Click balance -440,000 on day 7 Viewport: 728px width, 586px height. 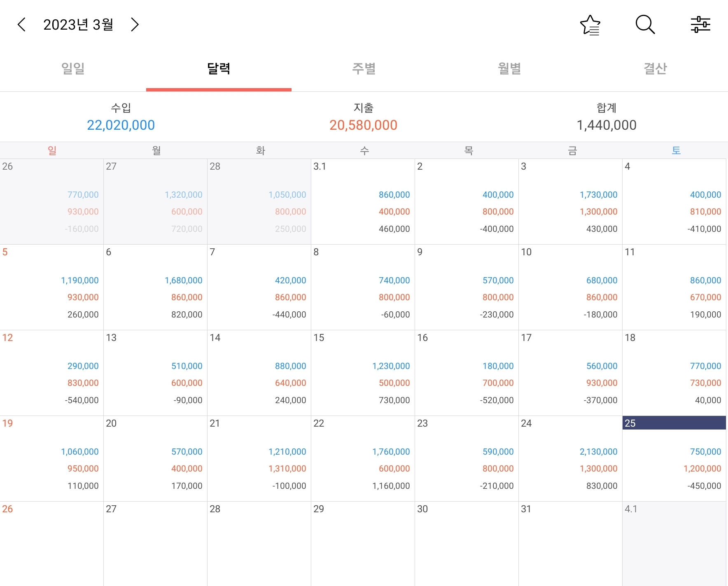[289, 315]
